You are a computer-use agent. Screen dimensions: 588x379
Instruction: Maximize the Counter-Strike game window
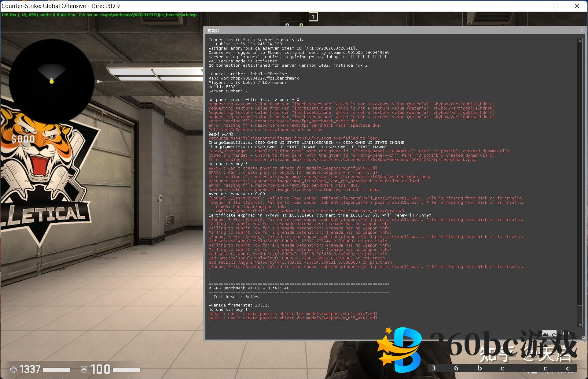pyautogui.click(x=555, y=6)
